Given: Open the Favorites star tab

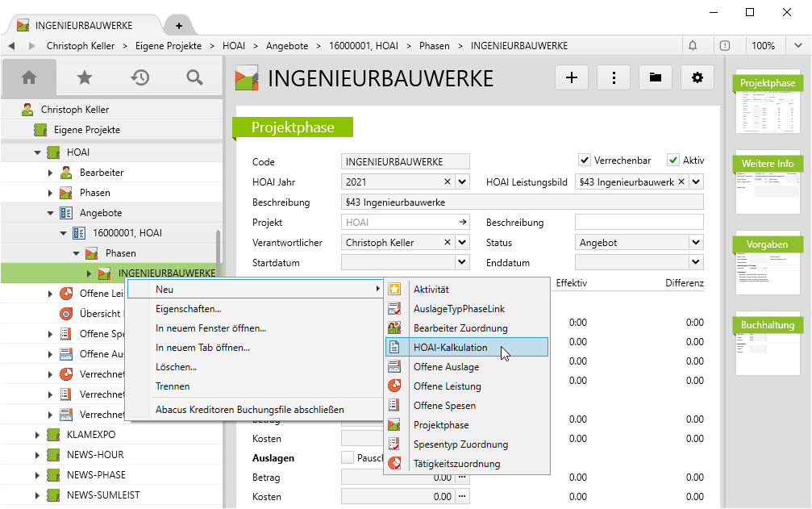Looking at the screenshot, I should coord(84,77).
